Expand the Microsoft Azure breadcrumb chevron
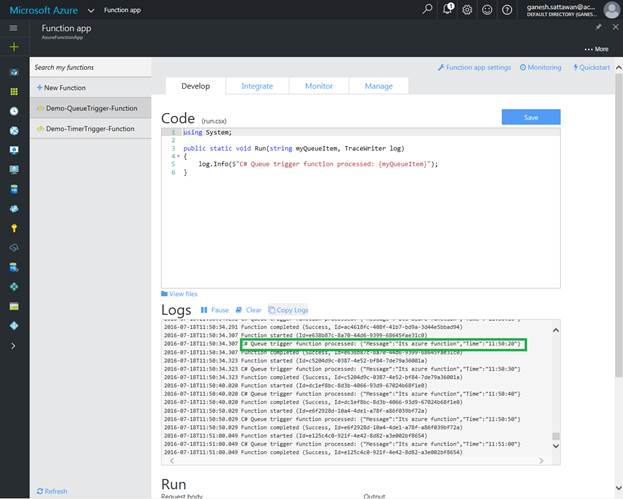The height and width of the screenshot is (499, 623). click(90, 10)
